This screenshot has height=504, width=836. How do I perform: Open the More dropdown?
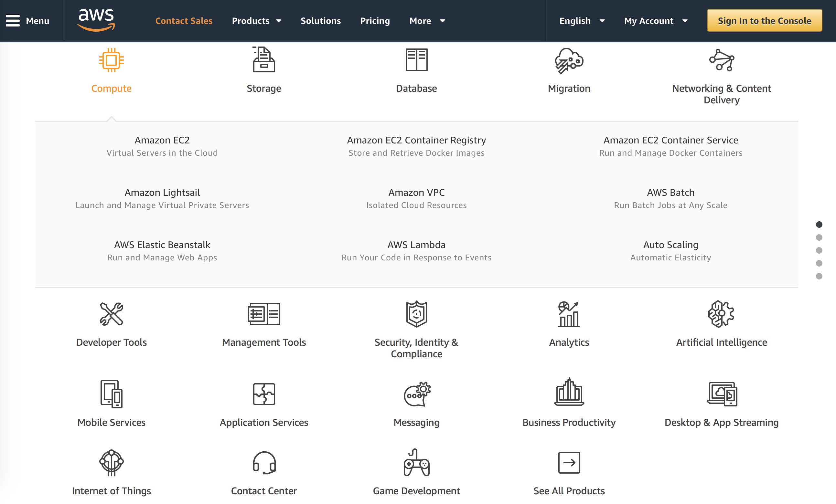427,21
